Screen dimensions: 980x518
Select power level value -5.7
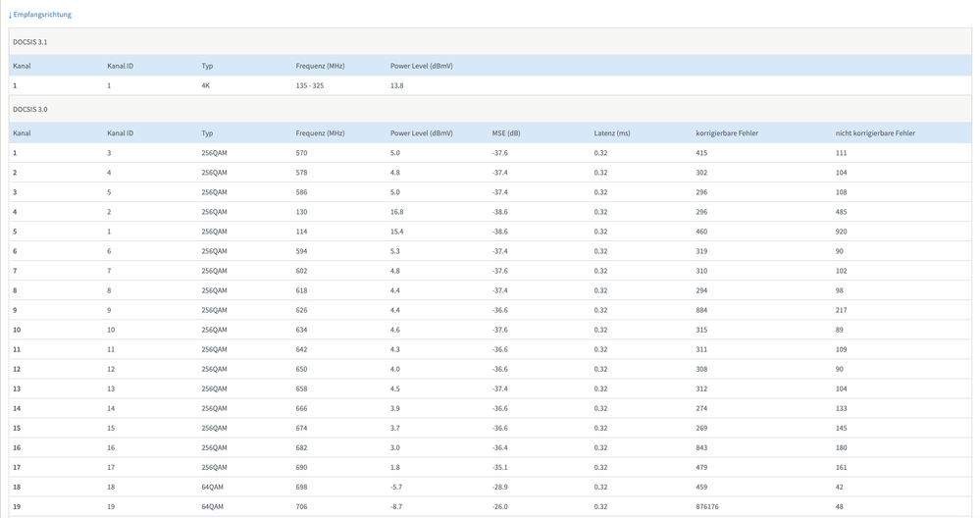click(396, 488)
